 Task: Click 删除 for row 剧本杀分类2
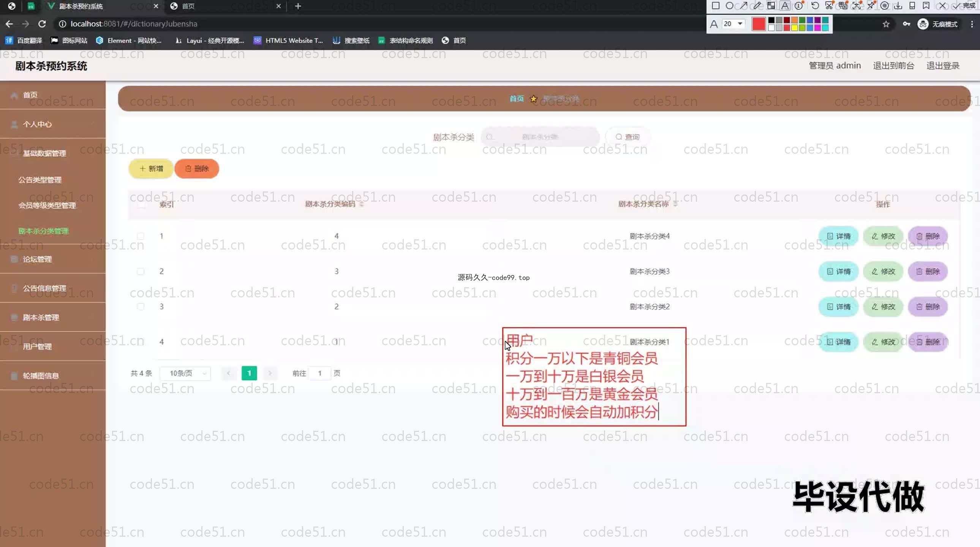(x=928, y=307)
